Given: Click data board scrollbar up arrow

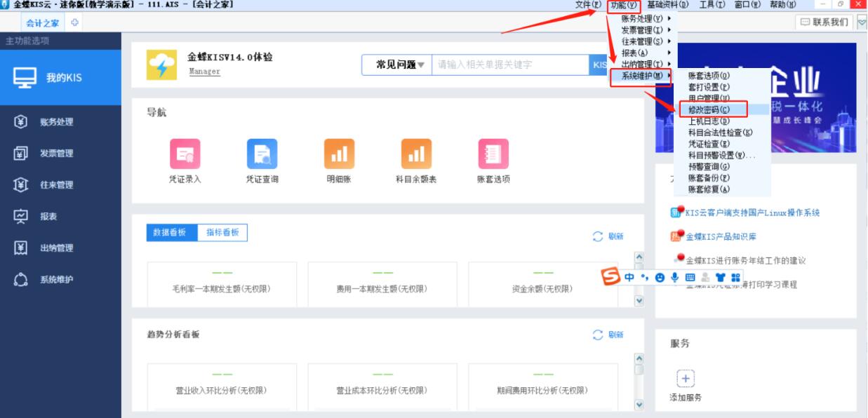Looking at the screenshot, I should click(x=639, y=257).
